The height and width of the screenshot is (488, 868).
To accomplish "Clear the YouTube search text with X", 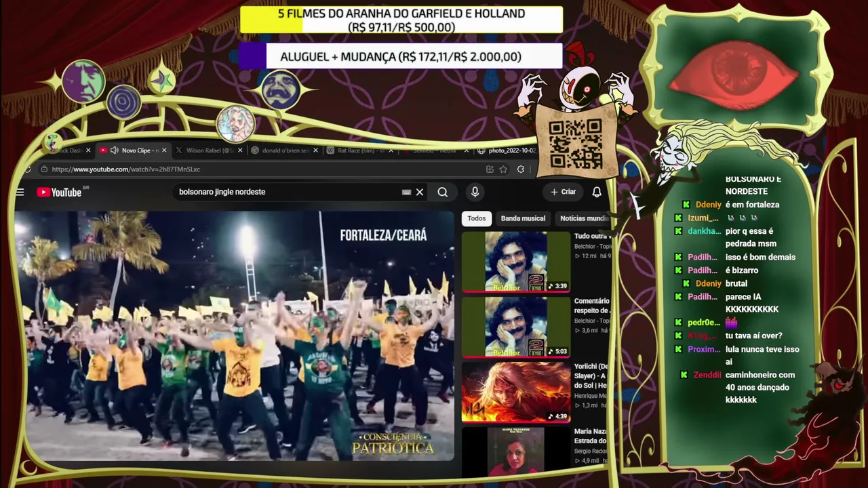I will tap(420, 192).
